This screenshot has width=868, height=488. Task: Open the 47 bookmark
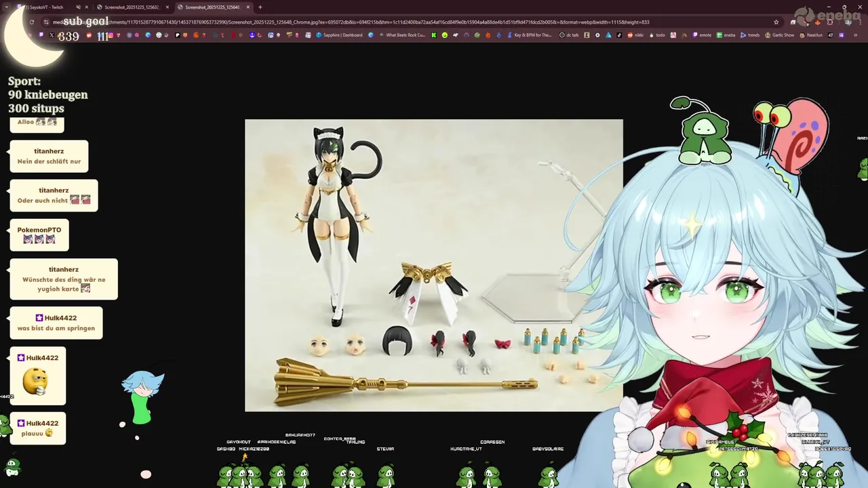click(831, 35)
